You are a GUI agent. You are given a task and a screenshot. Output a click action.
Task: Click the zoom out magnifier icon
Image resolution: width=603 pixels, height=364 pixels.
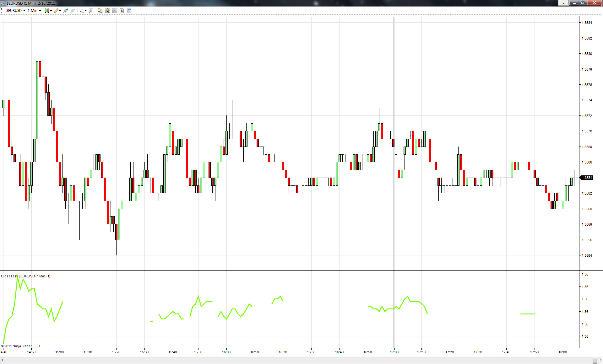point(73,11)
